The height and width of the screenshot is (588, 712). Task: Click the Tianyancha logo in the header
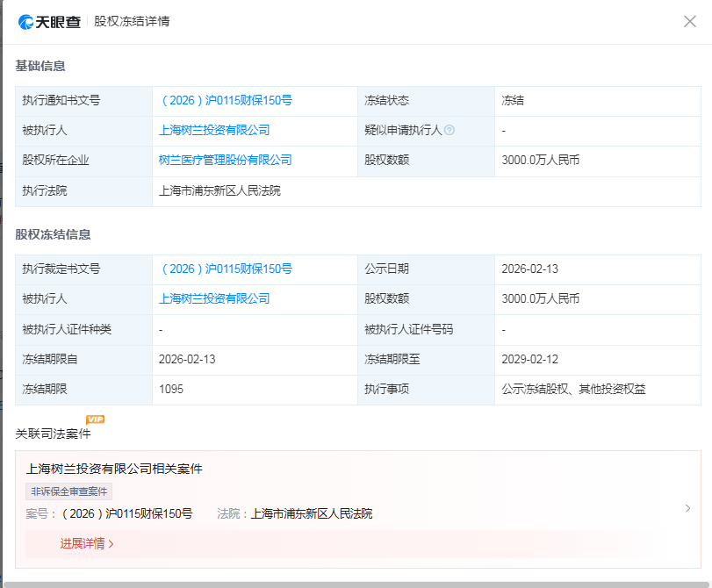click(51, 21)
